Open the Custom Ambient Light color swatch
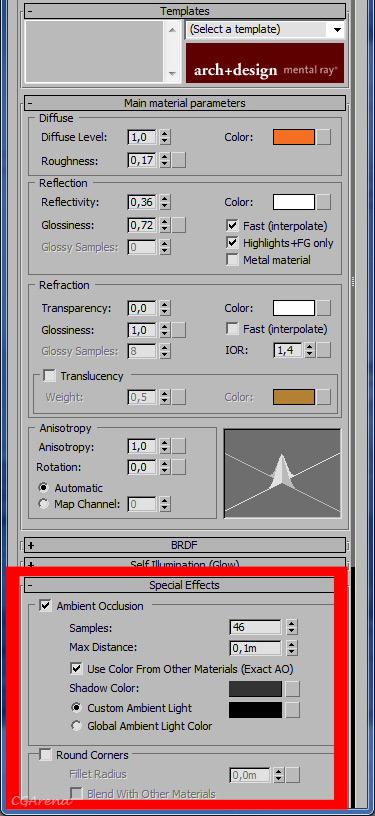This screenshot has width=375, height=816. tap(255, 710)
